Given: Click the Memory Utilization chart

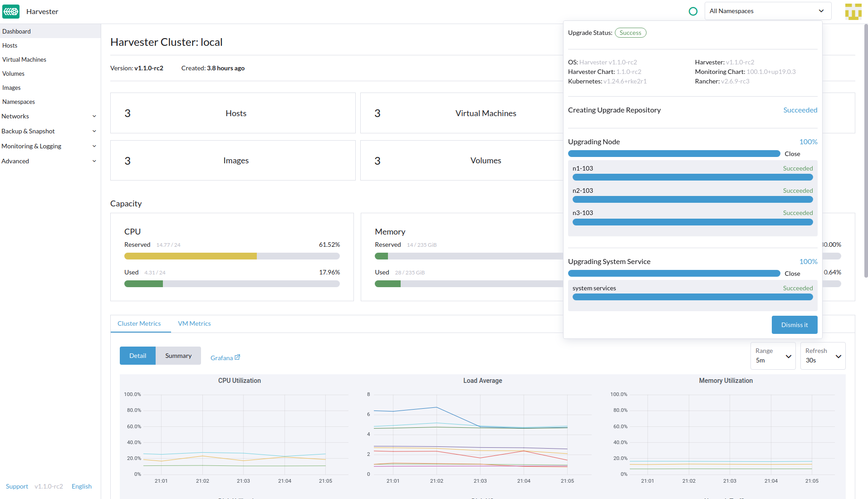Looking at the screenshot, I should pos(726,431).
